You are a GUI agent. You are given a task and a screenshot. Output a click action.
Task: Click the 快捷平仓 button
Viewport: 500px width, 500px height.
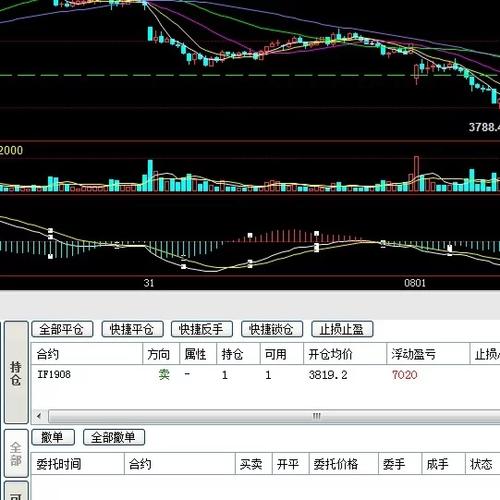click(x=132, y=329)
